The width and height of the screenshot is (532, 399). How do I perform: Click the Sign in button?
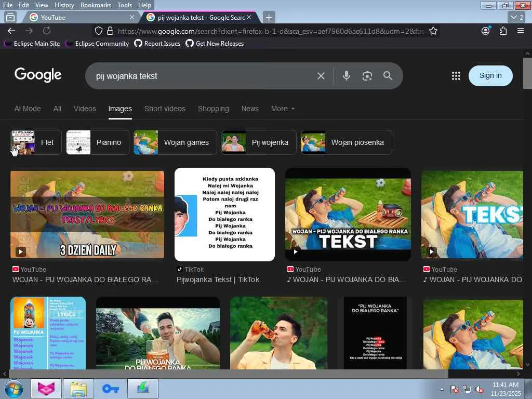click(x=490, y=75)
